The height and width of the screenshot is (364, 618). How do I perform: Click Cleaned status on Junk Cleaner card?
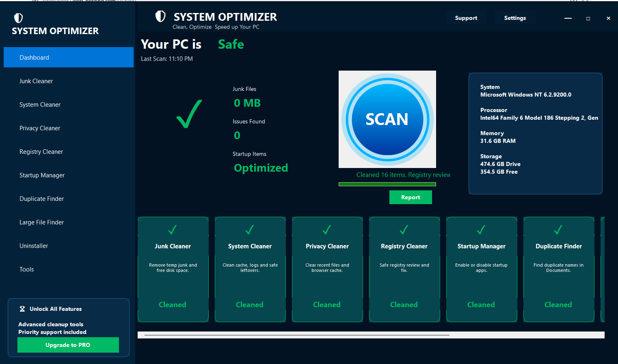click(173, 305)
